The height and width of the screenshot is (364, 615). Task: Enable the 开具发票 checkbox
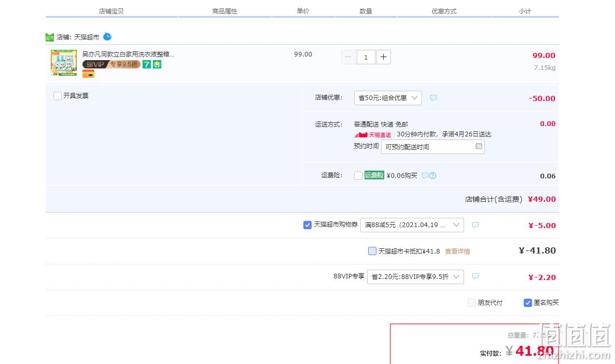58,96
